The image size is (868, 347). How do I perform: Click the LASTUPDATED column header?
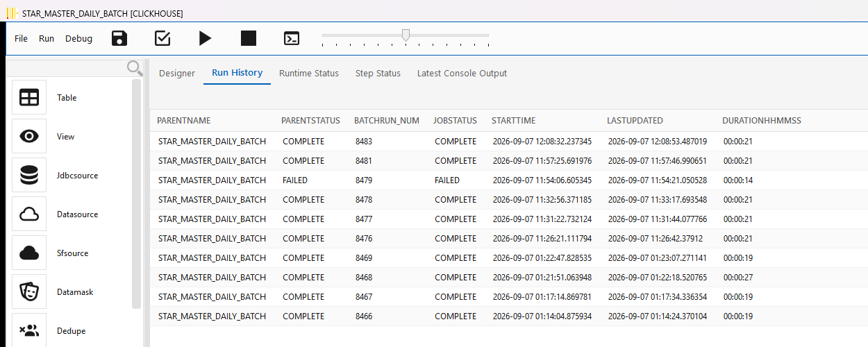click(635, 121)
